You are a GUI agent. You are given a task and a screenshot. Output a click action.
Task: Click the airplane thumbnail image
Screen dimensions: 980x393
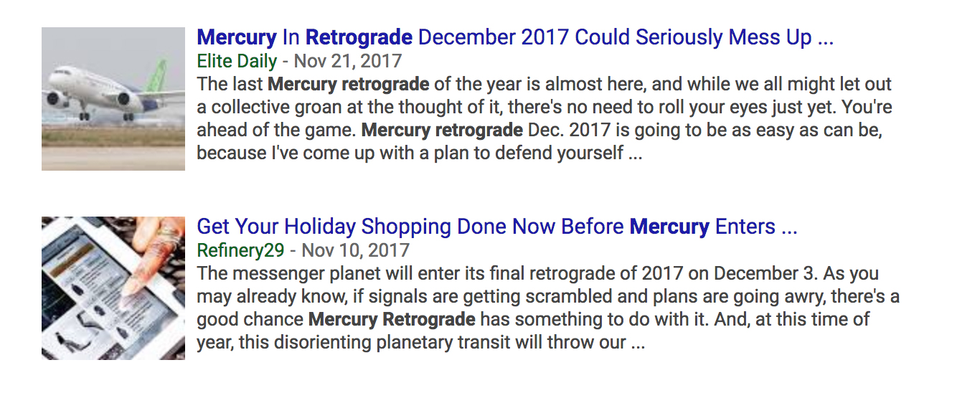(113, 99)
